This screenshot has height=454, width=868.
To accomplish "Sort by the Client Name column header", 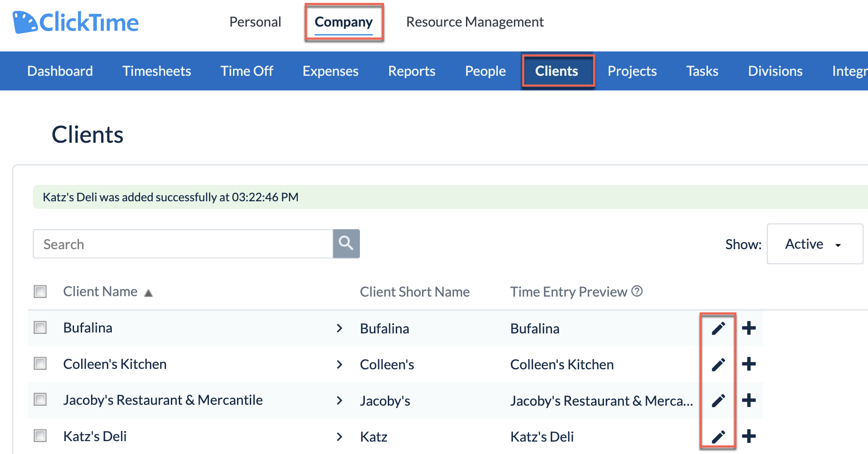I will (x=100, y=291).
